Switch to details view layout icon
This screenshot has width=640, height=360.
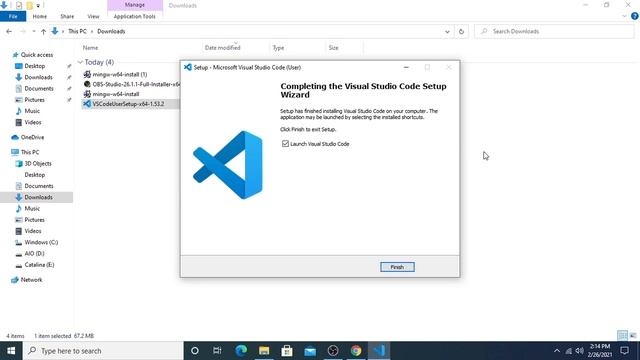[622, 336]
